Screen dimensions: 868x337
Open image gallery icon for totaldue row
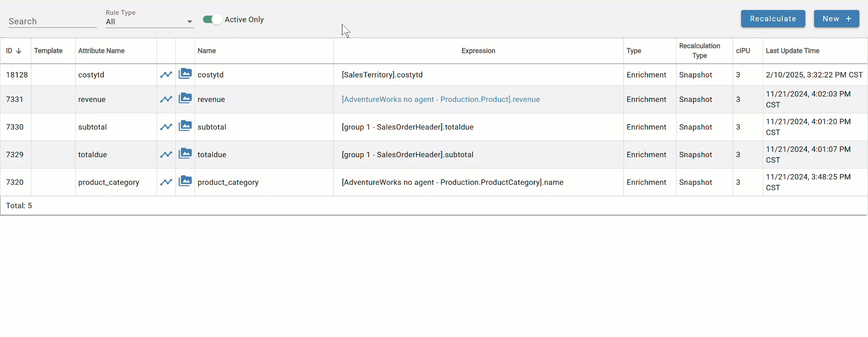coord(185,154)
